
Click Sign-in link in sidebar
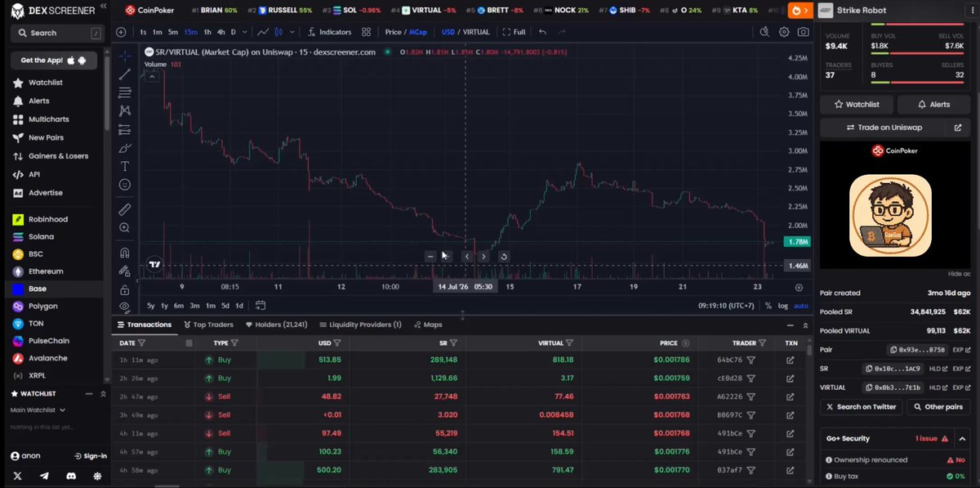coord(90,456)
